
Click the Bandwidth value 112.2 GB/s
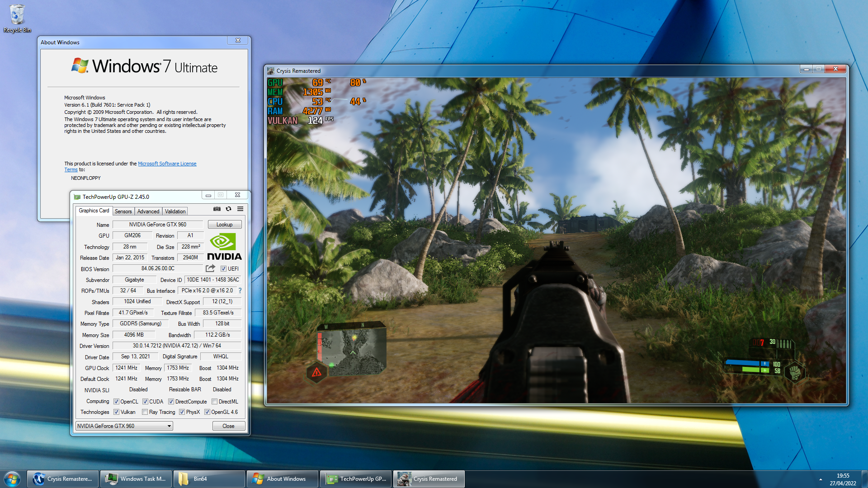(x=217, y=335)
